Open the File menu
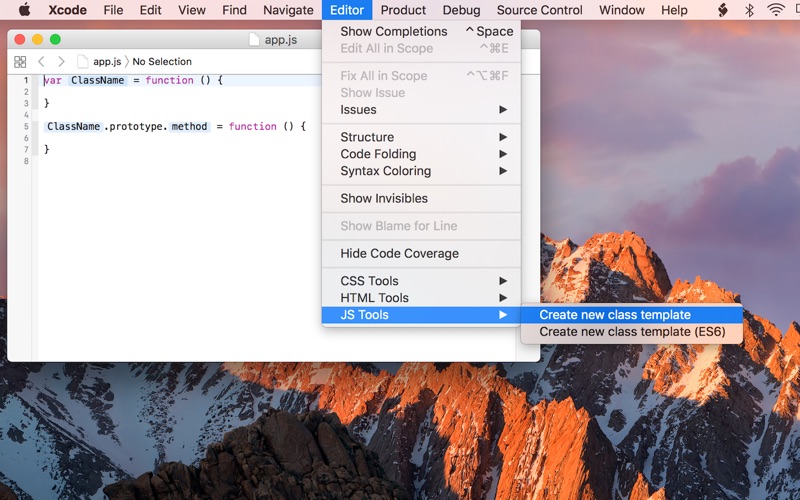 [x=113, y=10]
